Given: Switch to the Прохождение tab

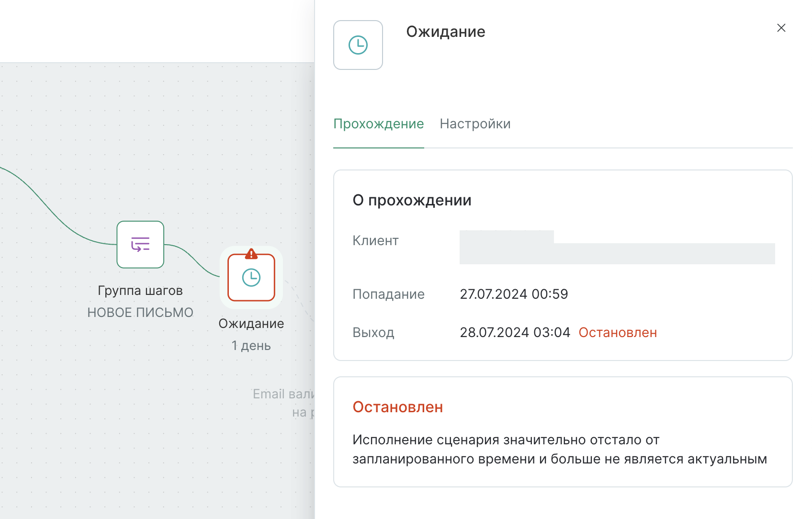Looking at the screenshot, I should tap(379, 124).
